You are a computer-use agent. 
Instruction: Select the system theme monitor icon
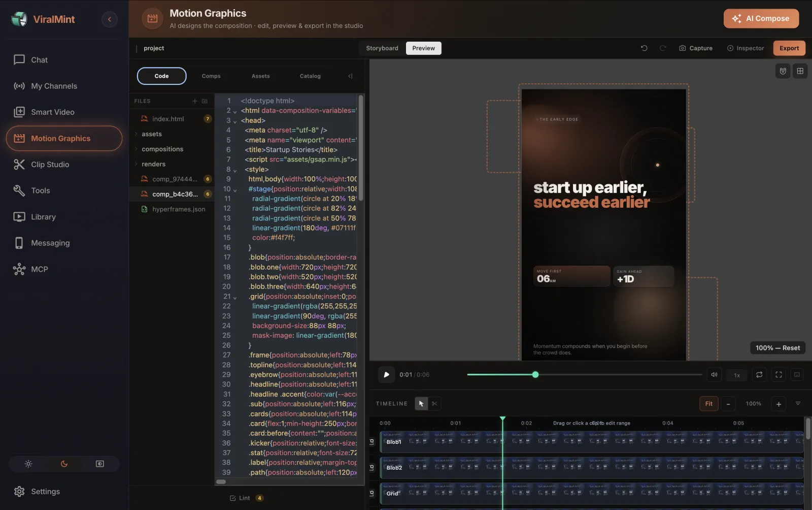tap(100, 464)
